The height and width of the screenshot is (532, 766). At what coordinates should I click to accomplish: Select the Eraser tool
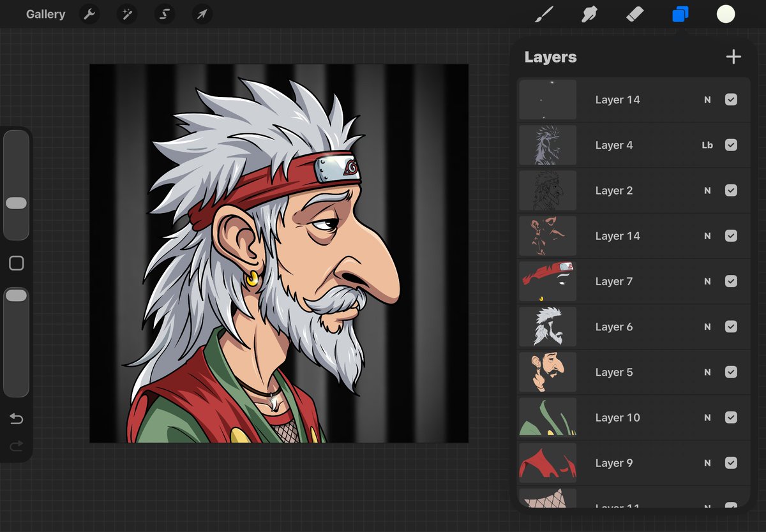[x=635, y=14]
